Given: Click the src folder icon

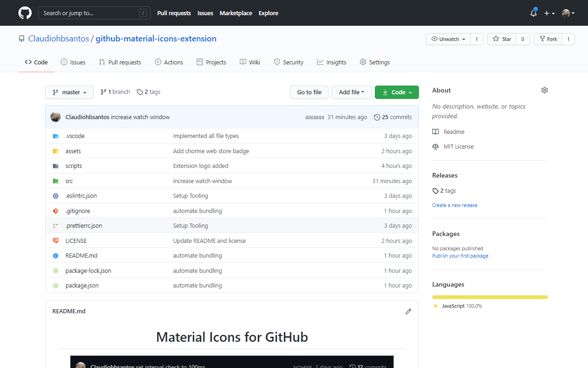Looking at the screenshot, I should 55,181.
